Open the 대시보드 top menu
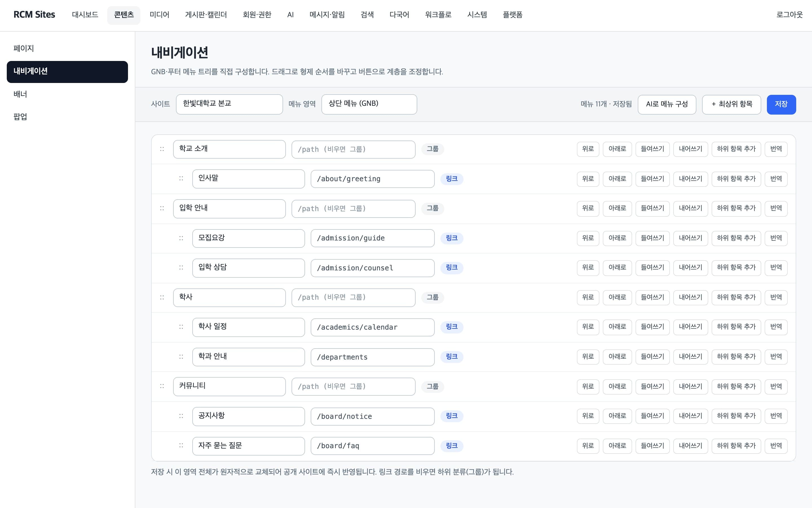Screen dimensions: 812x508 (x=85, y=15)
